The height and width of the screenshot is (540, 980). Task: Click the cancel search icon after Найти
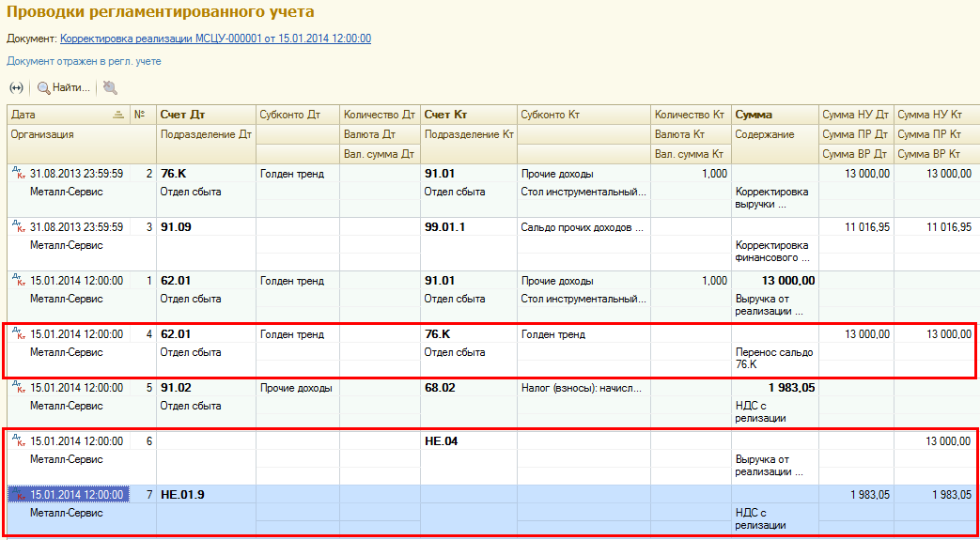[x=111, y=88]
